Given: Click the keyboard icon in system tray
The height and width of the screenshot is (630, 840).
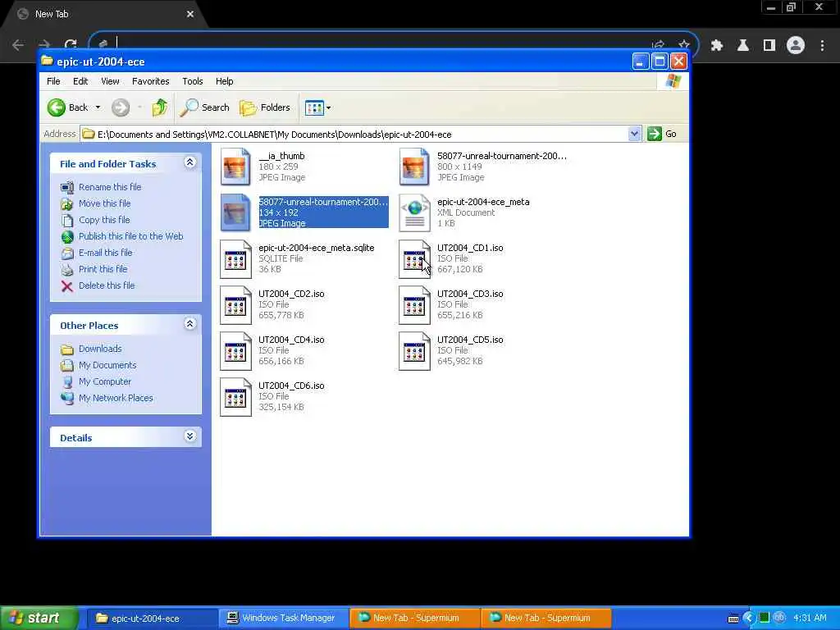Looking at the screenshot, I should click(733, 619).
